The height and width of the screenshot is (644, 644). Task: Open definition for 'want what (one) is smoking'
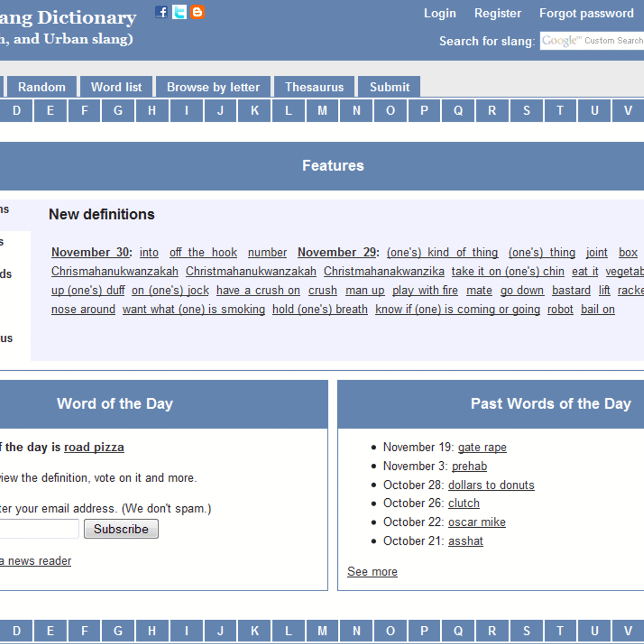(194, 309)
